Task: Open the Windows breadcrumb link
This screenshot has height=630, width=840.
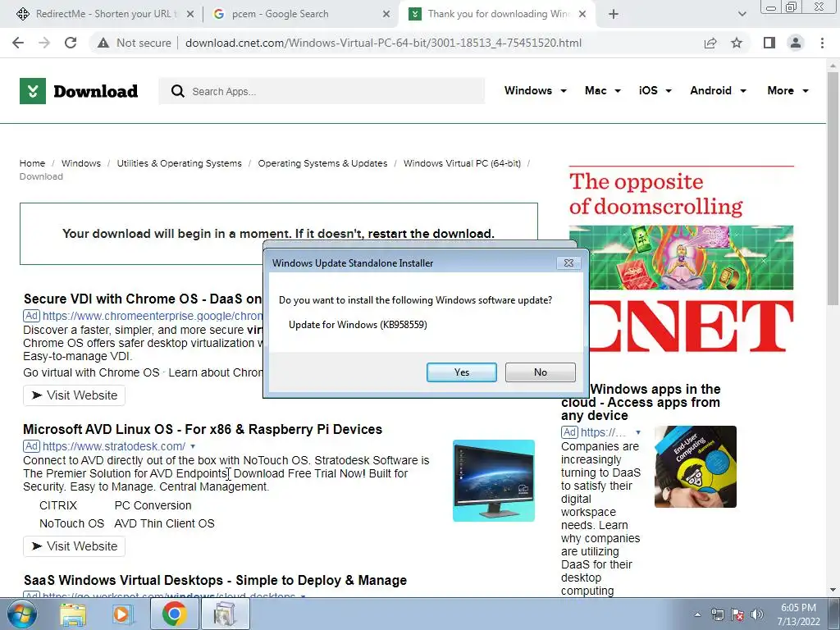Action: tap(81, 163)
